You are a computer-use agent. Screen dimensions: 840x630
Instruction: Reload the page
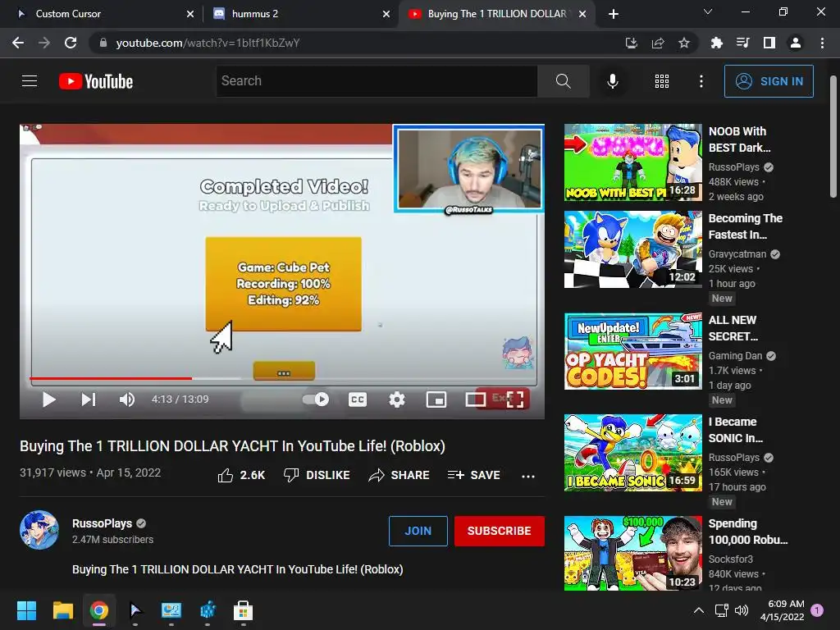click(x=71, y=43)
